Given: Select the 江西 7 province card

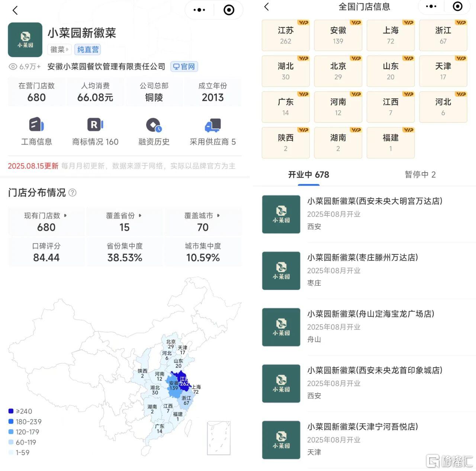Looking at the screenshot, I should coord(390,107).
